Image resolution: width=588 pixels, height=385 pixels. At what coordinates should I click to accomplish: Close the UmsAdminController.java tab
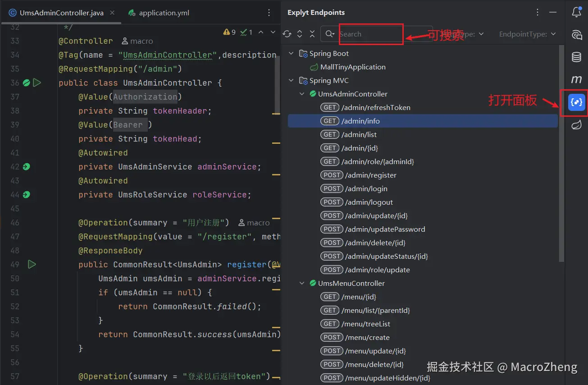coord(112,13)
